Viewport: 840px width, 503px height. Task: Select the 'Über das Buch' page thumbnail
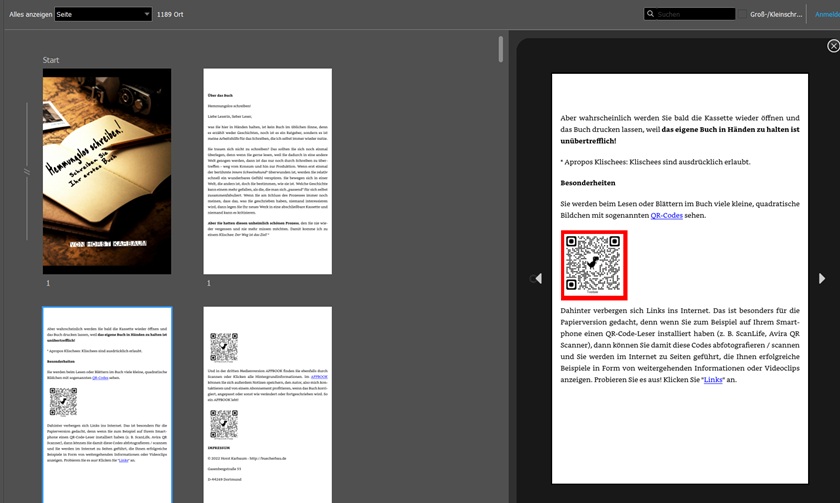coord(267,171)
